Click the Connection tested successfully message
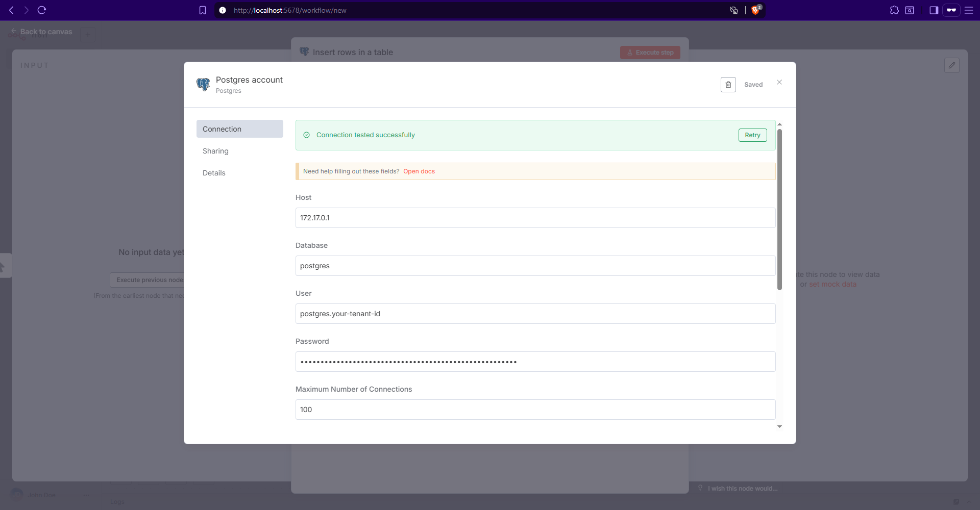 (x=365, y=135)
